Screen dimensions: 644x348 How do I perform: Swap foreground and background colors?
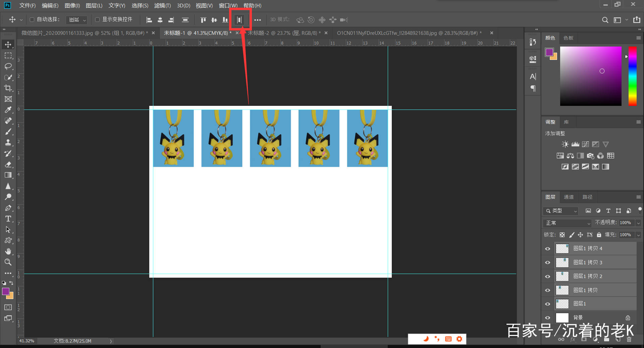click(11, 283)
